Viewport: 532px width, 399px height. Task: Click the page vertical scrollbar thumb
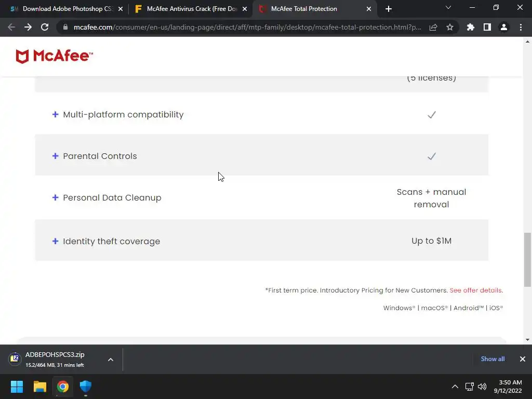(x=527, y=260)
